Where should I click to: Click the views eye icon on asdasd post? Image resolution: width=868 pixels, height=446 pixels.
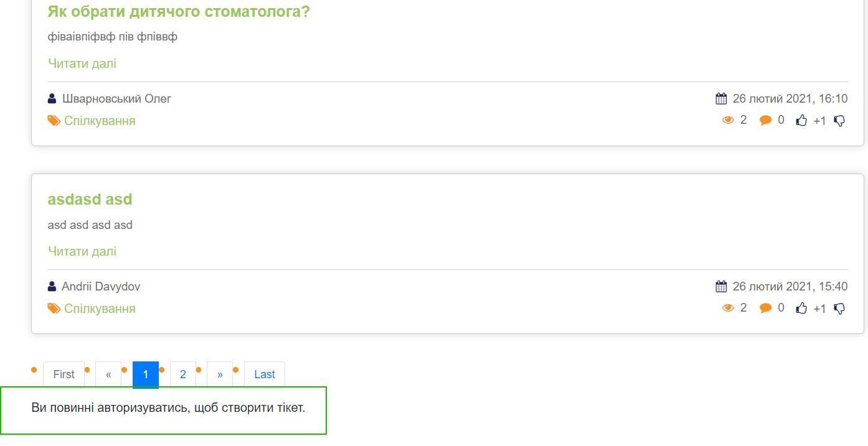728,308
